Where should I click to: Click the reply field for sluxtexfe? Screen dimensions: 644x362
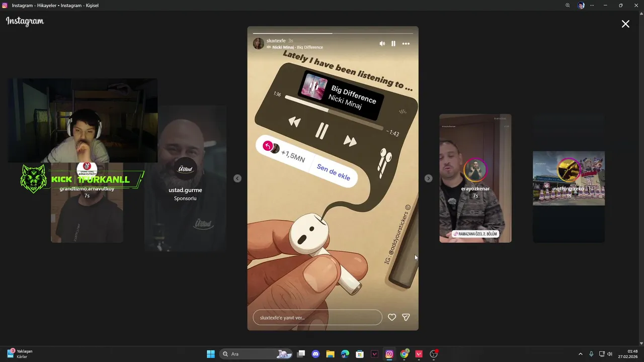(317, 317)
